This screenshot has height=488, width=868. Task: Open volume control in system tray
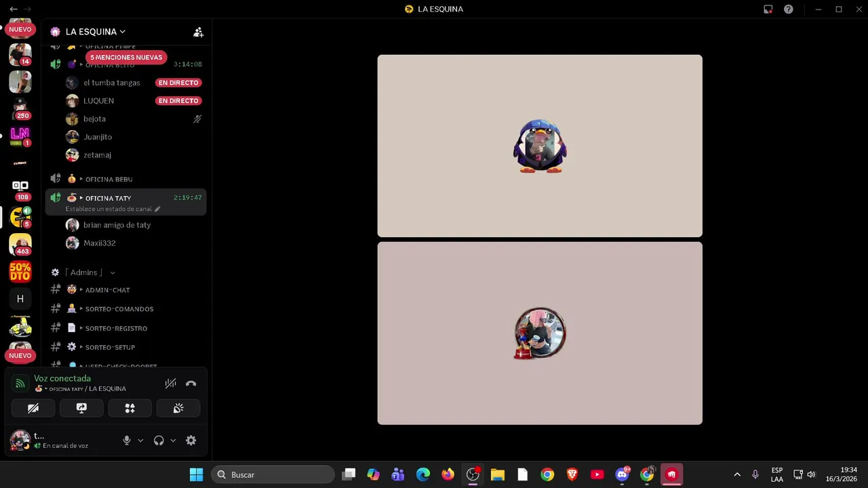point(811,474)
